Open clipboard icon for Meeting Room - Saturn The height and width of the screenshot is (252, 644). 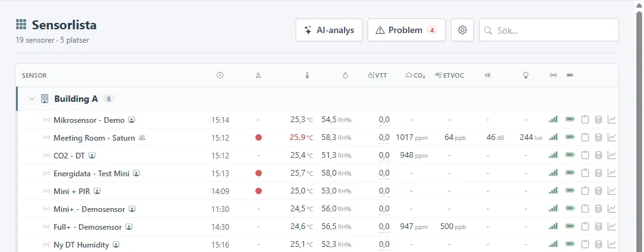(585, 137)
